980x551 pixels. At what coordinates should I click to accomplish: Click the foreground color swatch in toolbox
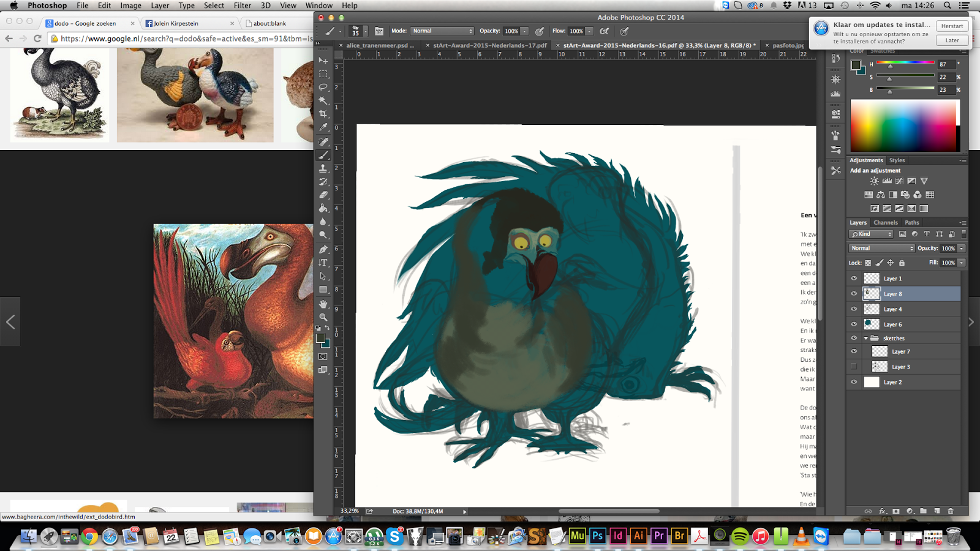coord(320,339)
